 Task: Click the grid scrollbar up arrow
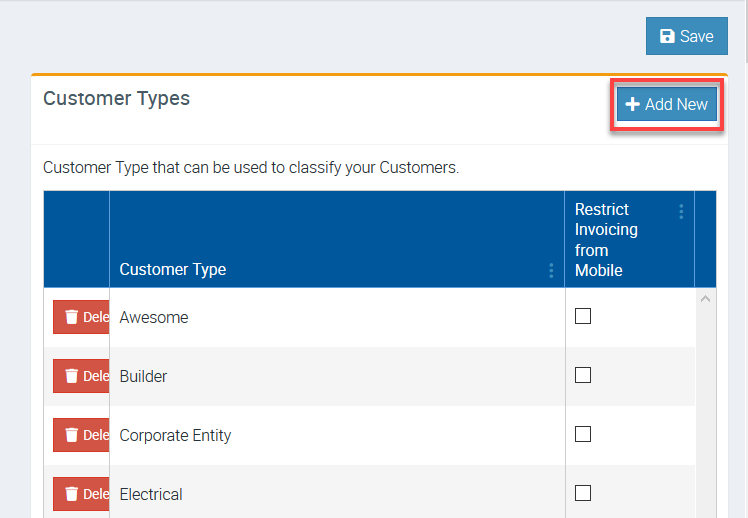705,298
